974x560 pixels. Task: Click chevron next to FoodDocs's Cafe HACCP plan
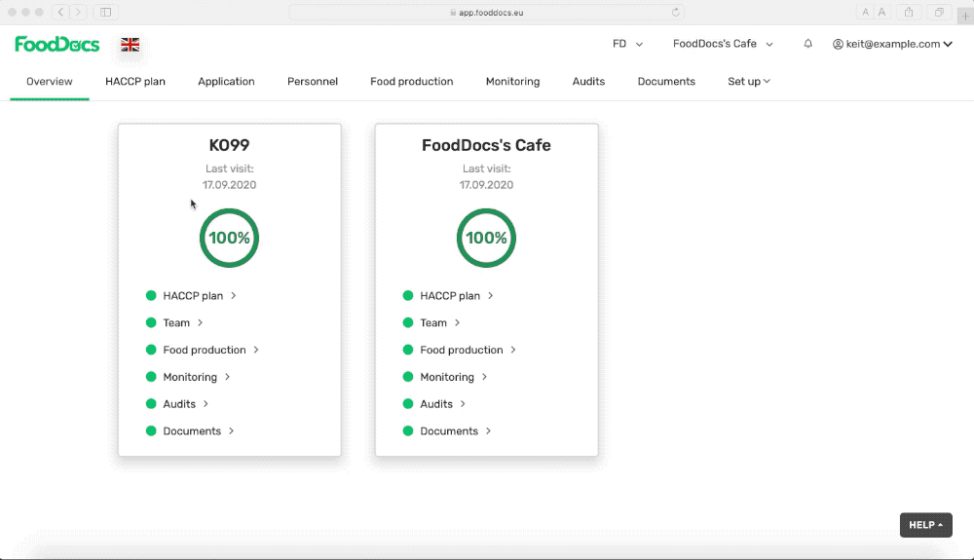490,295
